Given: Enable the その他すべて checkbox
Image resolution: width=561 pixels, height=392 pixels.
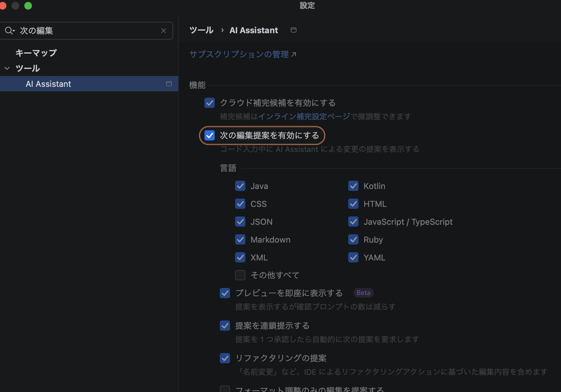Looking at the screenshot, I should coord(240,275).
